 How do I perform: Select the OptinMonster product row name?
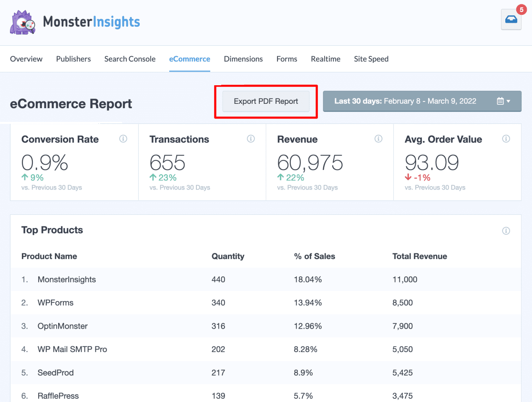63,326
